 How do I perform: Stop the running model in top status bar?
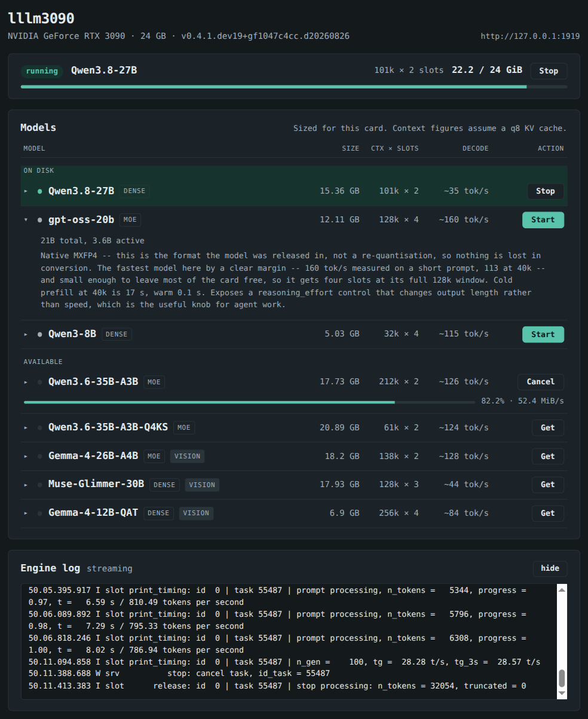point(549,71)
